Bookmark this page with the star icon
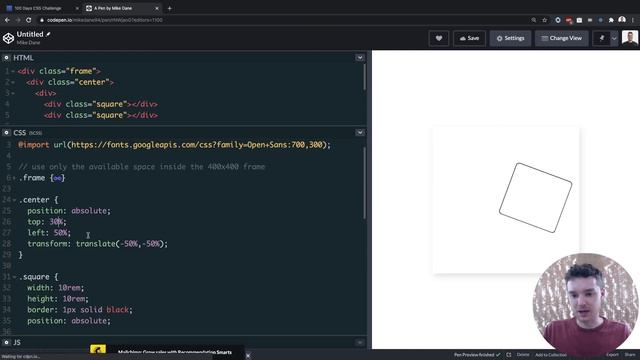 click(544, 20)
